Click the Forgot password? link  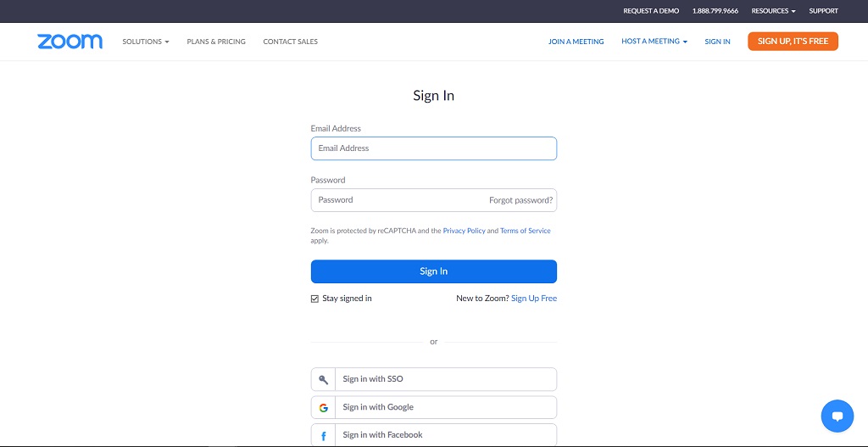pos(521,200)
